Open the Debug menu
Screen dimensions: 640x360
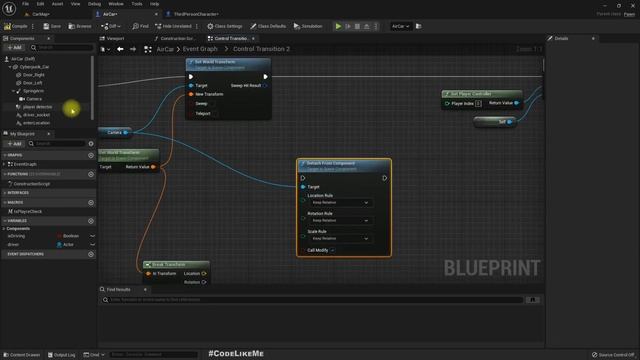(94, 4)
